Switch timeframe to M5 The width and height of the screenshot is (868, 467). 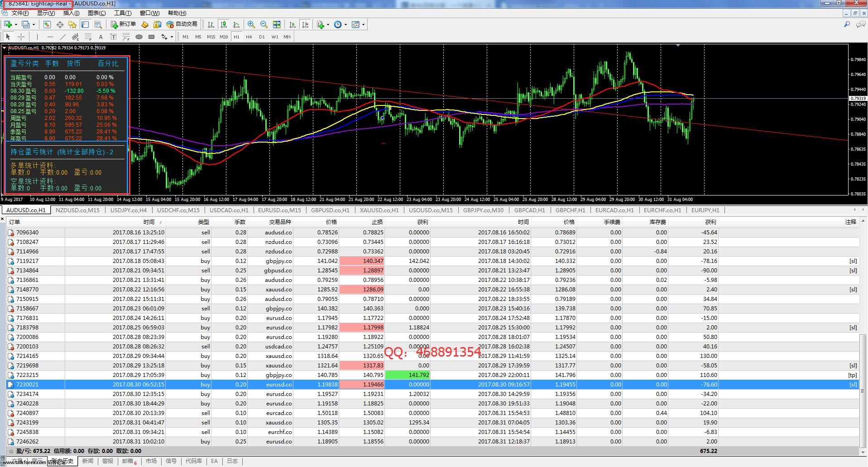(198, 37)
